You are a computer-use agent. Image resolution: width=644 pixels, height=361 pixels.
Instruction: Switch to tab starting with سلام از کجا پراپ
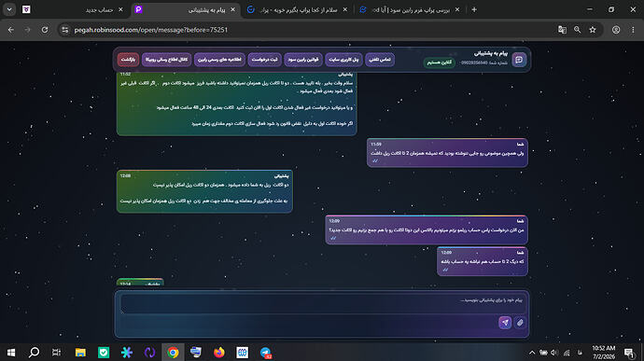pyautogui.click(x=298, y=10)
